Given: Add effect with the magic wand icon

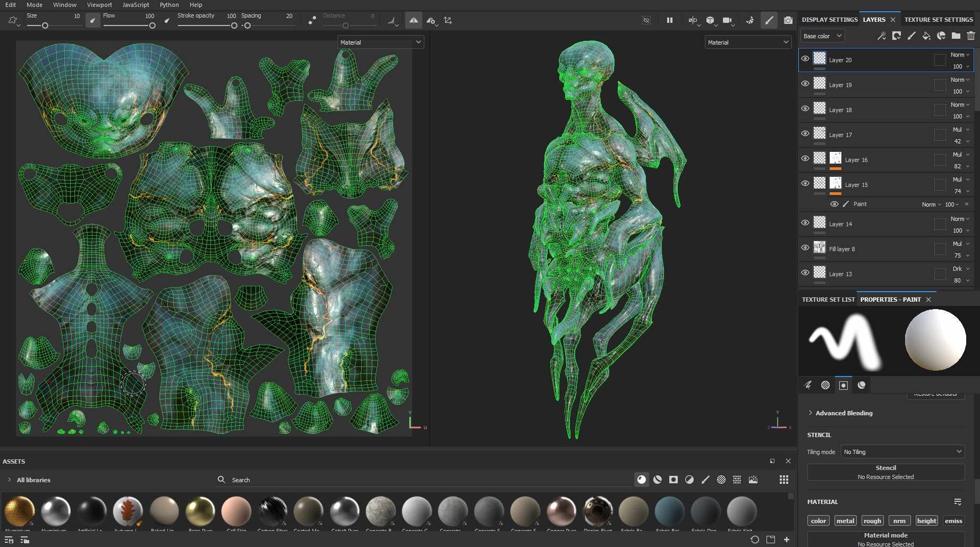Looking at the screenshot, I should pos(881,36).
